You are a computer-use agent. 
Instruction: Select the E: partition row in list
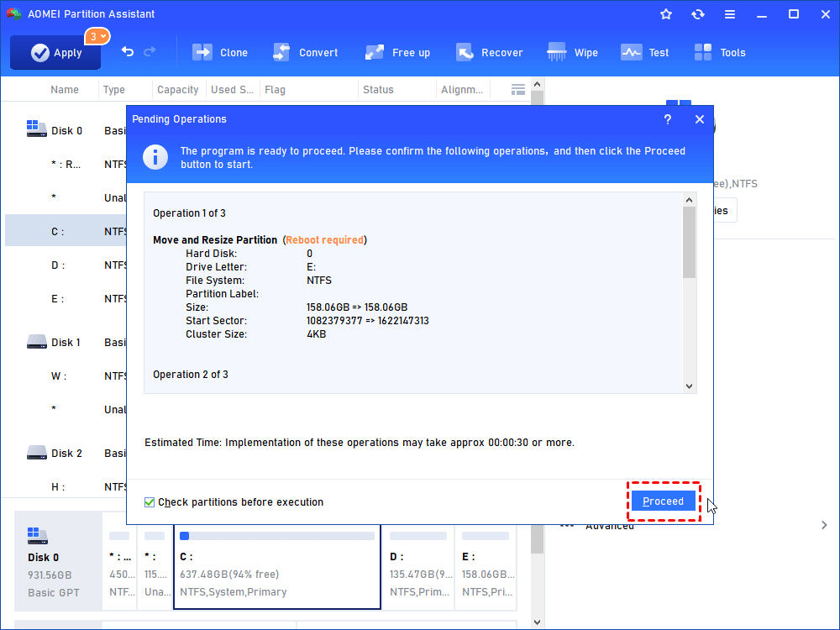(66, 299)
